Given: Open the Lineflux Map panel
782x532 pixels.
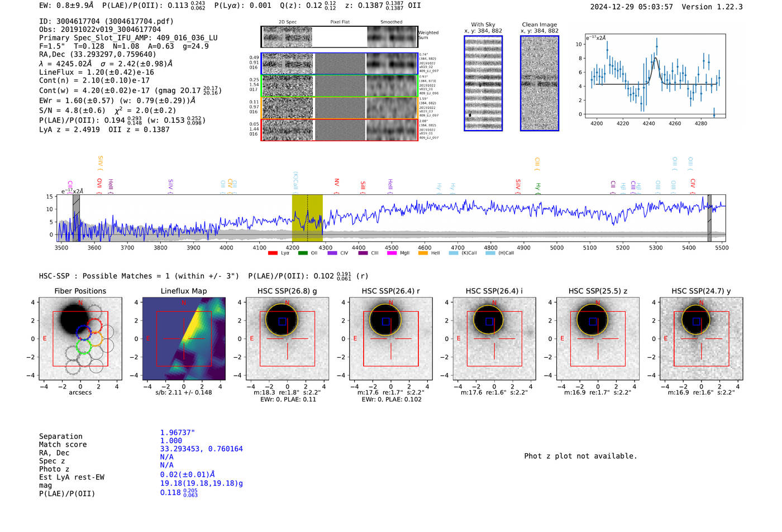Looking at the screenshot, I should 184,339.
